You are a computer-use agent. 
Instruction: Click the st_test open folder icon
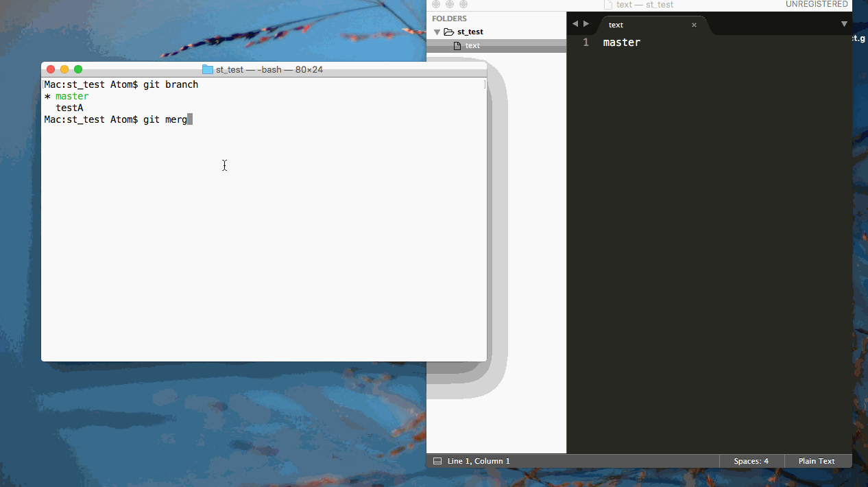(449, 32)
